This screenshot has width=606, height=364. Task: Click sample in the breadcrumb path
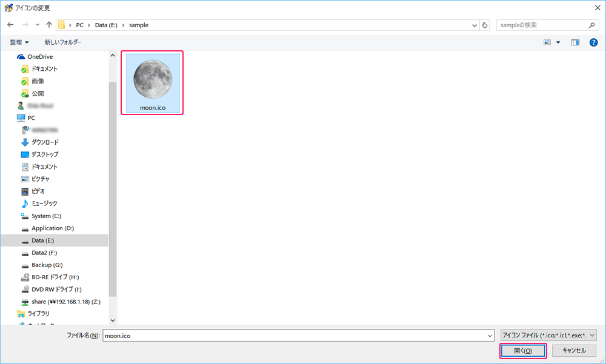tap(139, 25)
